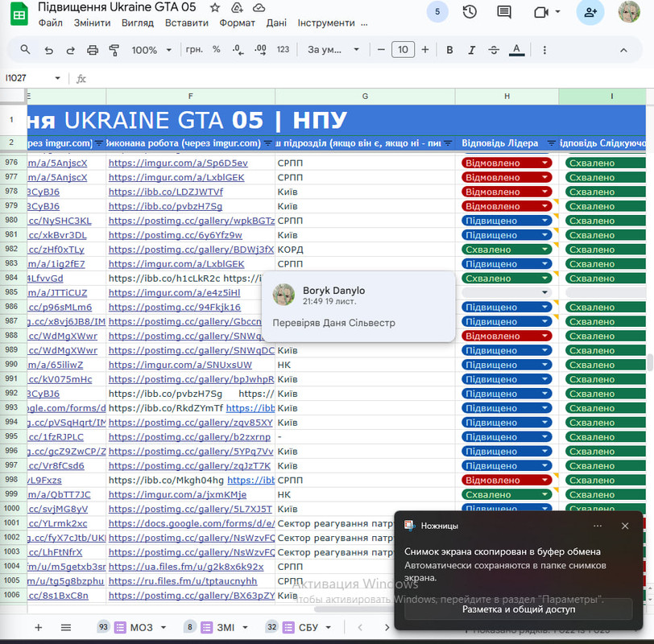The image size is (654, 644).
Task: Select row 990 header
Action: coord(12,365)
